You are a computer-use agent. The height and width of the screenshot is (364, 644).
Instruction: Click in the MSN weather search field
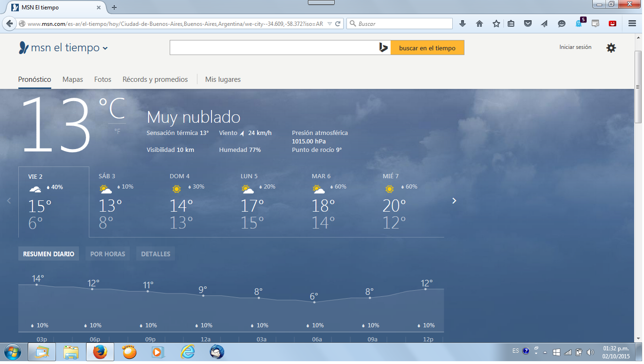click(x=274, y=47)
